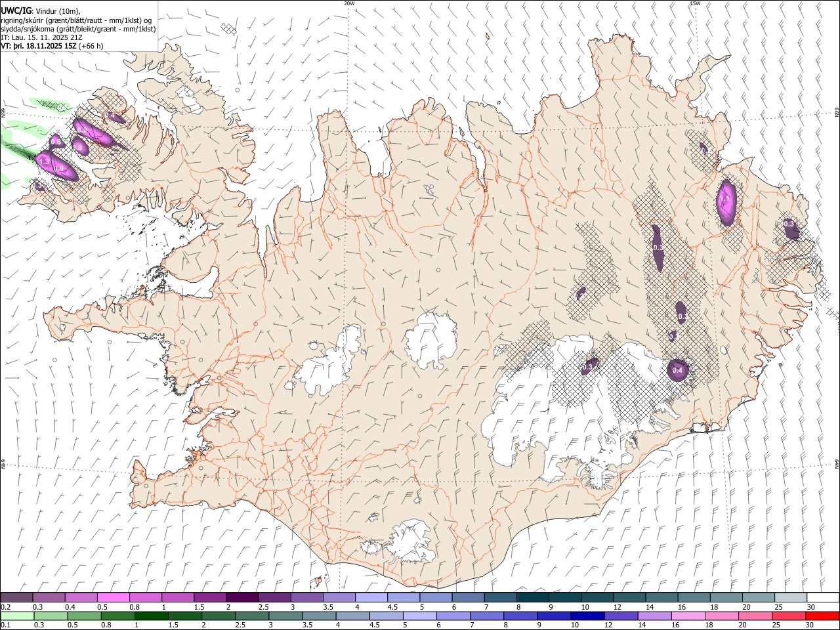
Task: Pick the darkest green swatch at value 1
Action: pos(151,616)
